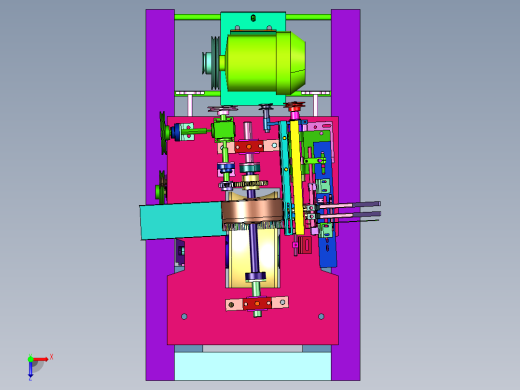
Task: Click the grooved pulley on motor shaft
Action: click(x=214, y=62)
